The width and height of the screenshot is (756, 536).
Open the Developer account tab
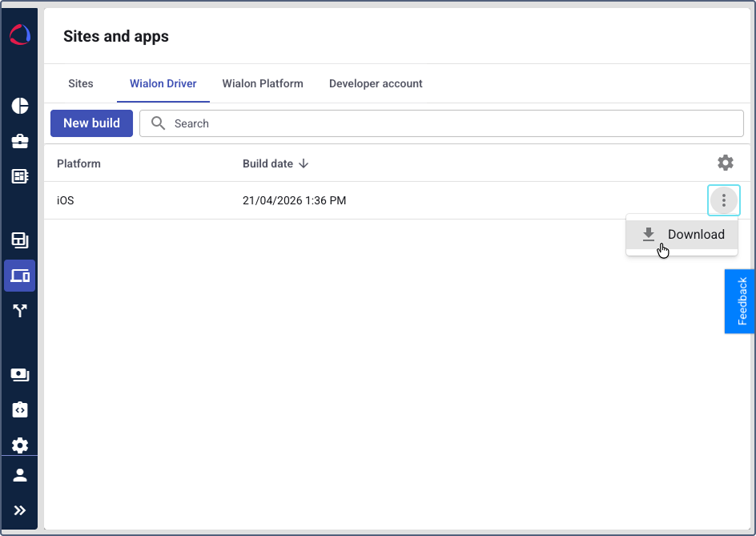[x=376, y=83]
